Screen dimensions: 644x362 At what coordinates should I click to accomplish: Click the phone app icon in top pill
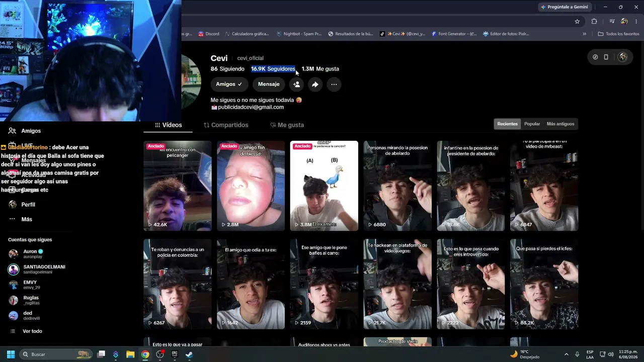click(x=606, y=57)
